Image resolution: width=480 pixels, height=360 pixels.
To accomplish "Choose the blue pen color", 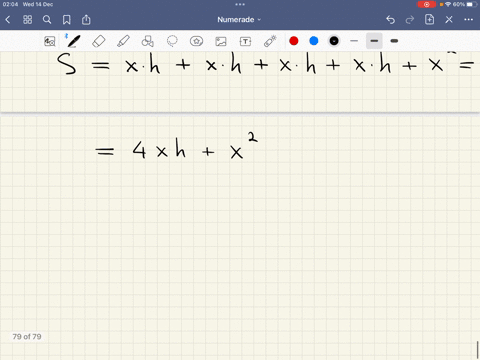I will 314,41.
